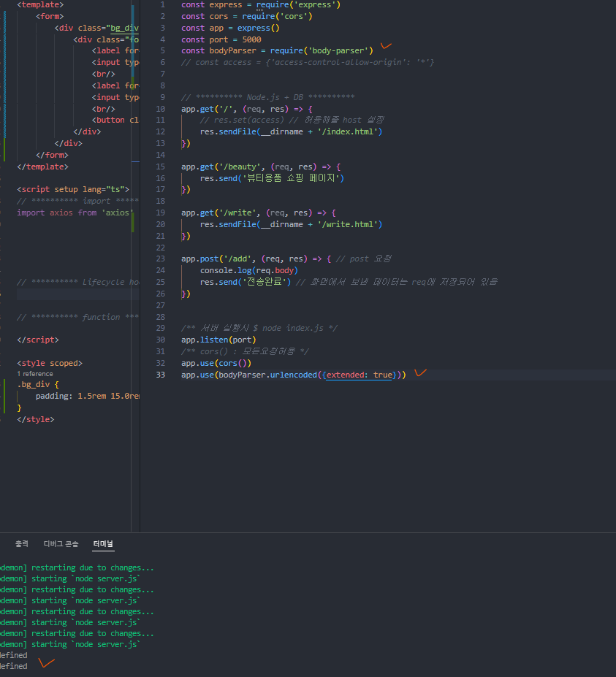
Task: Click the closing </script> tag
Action: tap(37, 340)
